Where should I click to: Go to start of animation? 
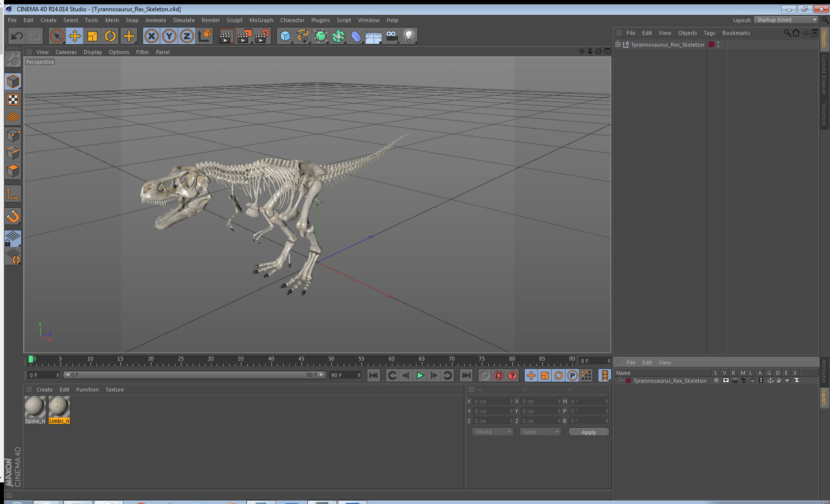[374, 375]
